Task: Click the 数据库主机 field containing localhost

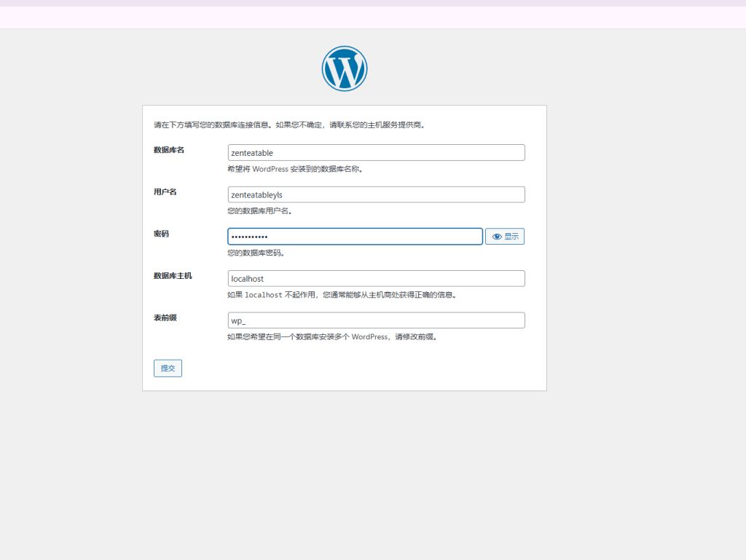Action: pyautogui.click(x=376, y=278)
